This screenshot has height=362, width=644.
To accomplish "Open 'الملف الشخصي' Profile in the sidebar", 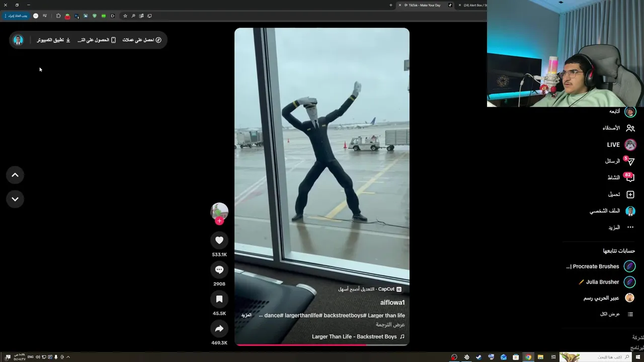I will [x=612, y=211].
